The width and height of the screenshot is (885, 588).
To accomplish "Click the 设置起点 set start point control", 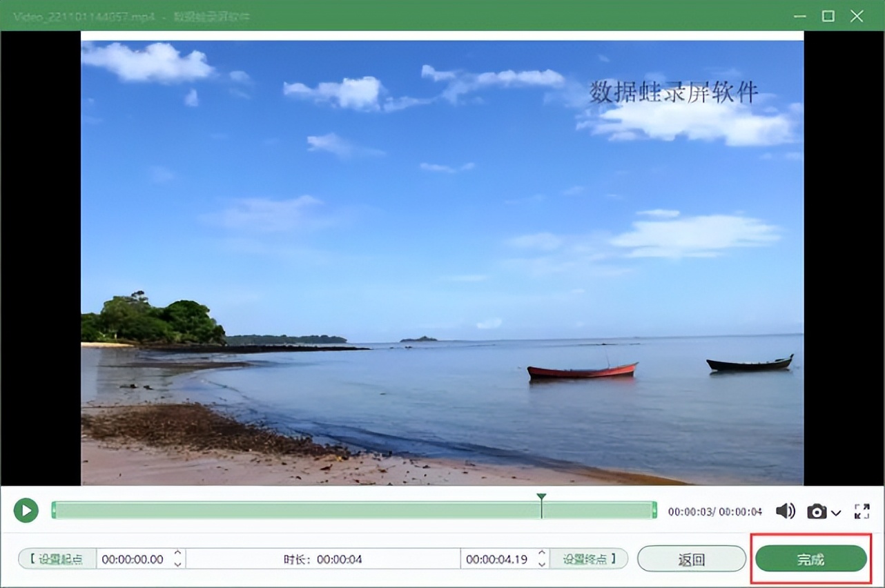I will [x=56, y=559].
